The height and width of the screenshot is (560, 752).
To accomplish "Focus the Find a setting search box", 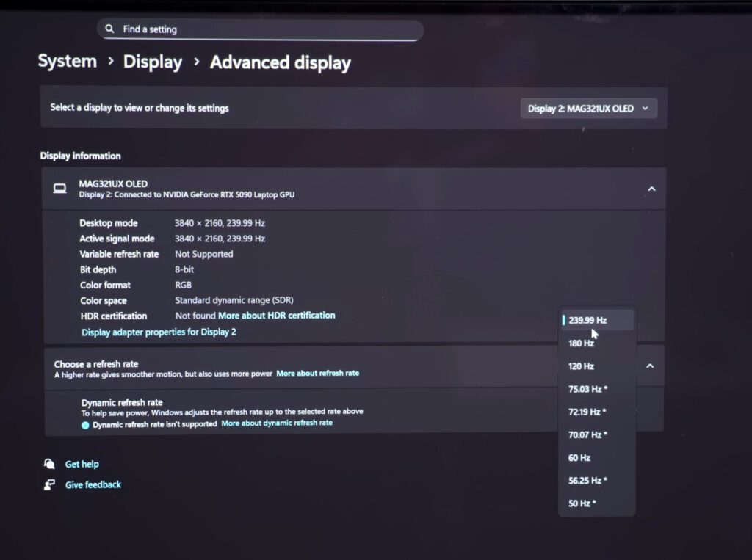I will point(264,29).
